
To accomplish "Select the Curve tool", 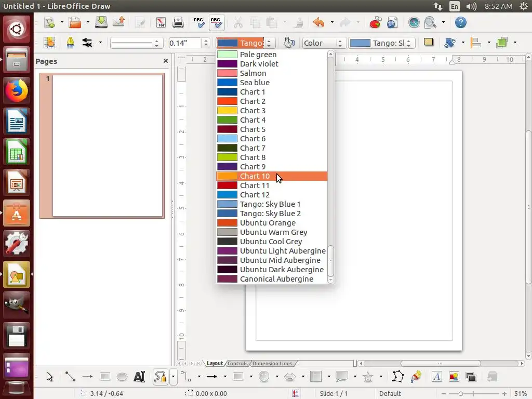I will click(x=160, y=377).
